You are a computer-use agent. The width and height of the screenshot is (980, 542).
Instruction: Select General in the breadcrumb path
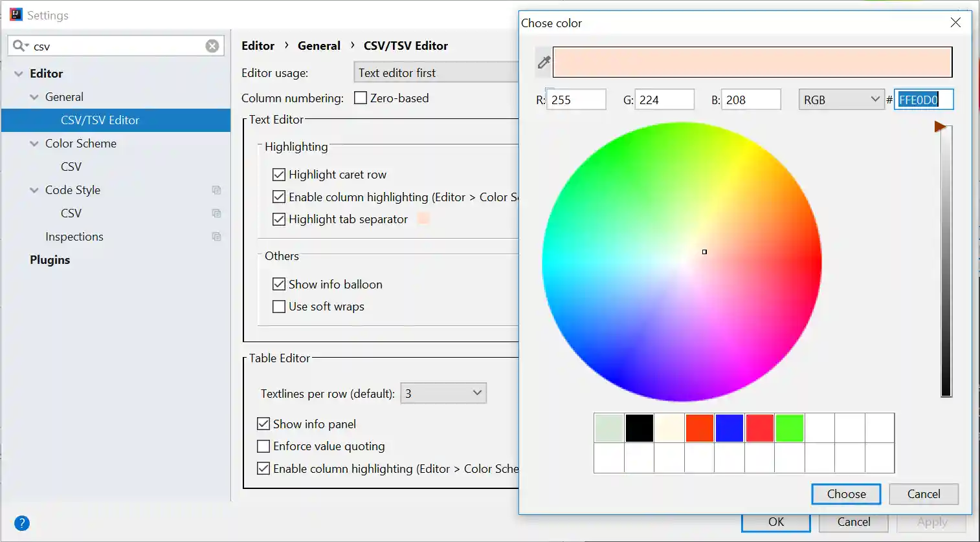click(319, 45)
